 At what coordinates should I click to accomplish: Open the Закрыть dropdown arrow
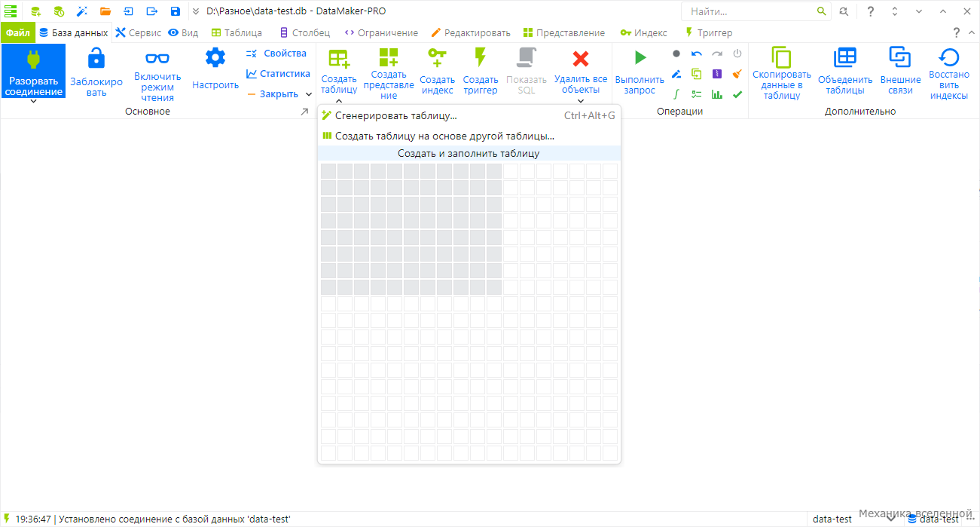click(x=309, y=94)
